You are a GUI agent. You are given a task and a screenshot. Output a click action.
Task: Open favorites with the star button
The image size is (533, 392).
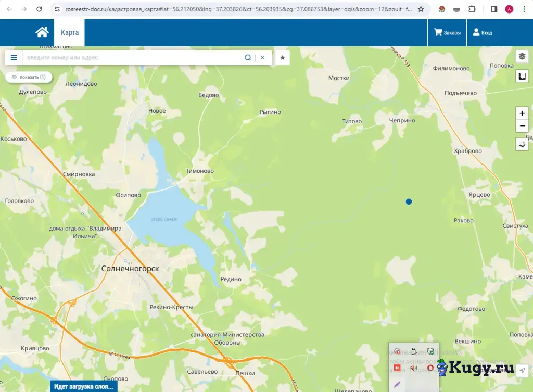point(283,57)
